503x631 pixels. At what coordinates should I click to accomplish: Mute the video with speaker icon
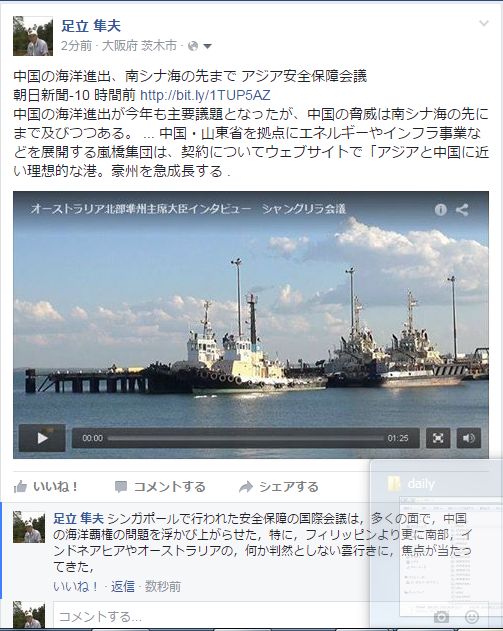coord(469,438)
